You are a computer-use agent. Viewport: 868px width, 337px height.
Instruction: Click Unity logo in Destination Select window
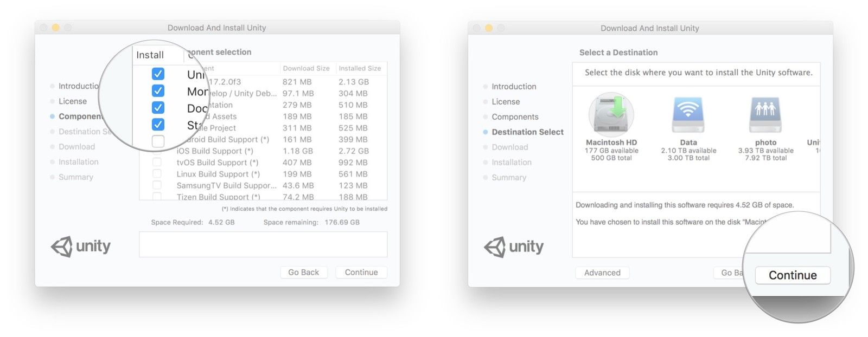[x=514, y=247]
